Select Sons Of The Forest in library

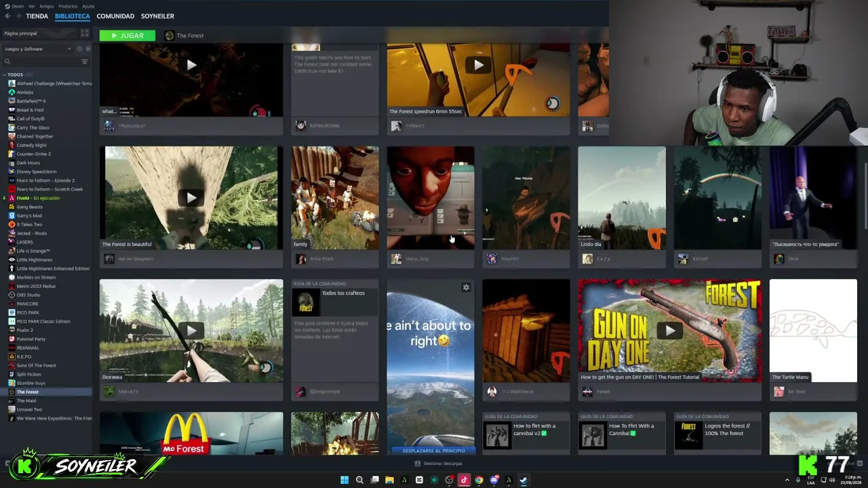36,365
